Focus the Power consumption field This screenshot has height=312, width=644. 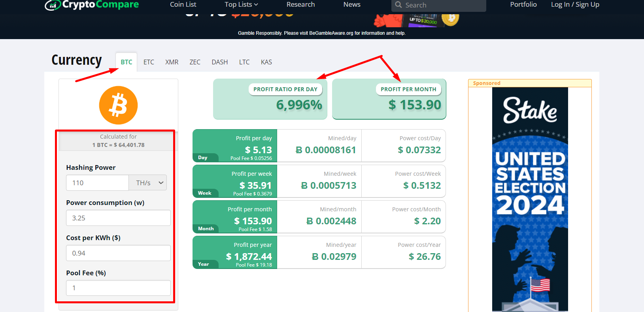click(118, 218)
